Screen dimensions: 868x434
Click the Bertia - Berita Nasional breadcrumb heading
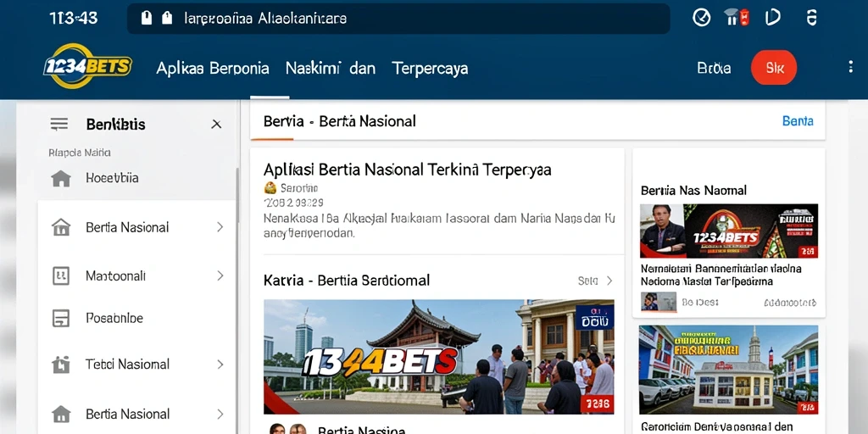[339, 120]
